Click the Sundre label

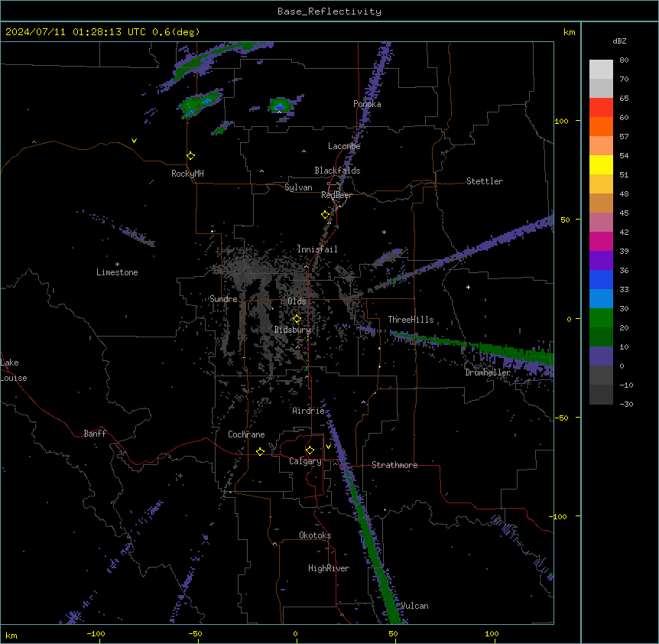pos(223,299)
